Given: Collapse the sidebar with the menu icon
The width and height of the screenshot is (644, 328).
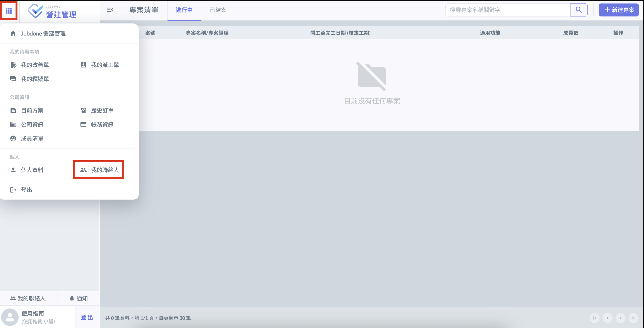Looking at the screenshot, I should (110, 10).
